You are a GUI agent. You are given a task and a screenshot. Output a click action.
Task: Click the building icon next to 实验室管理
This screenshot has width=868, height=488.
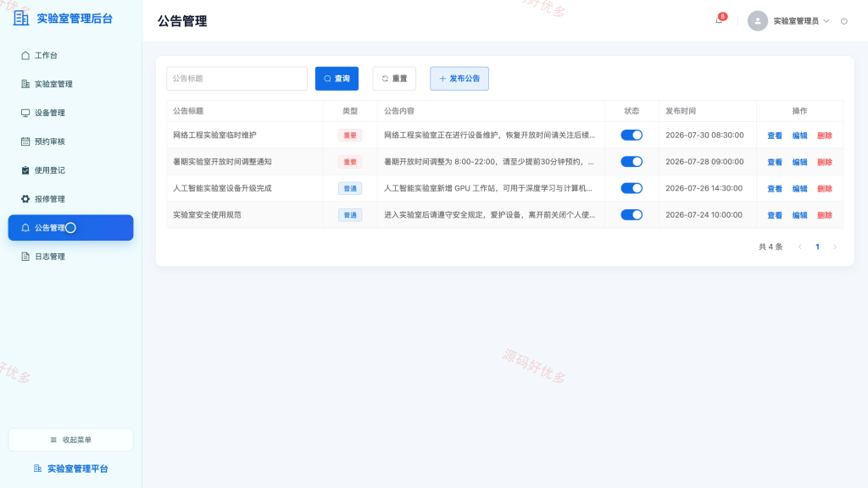[x=25, y=84]
